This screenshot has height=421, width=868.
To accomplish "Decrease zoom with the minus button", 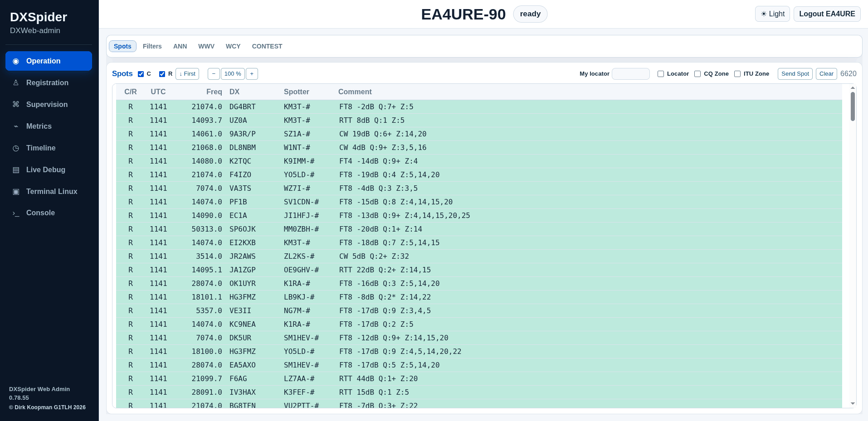I will click(x=214, y=74).
